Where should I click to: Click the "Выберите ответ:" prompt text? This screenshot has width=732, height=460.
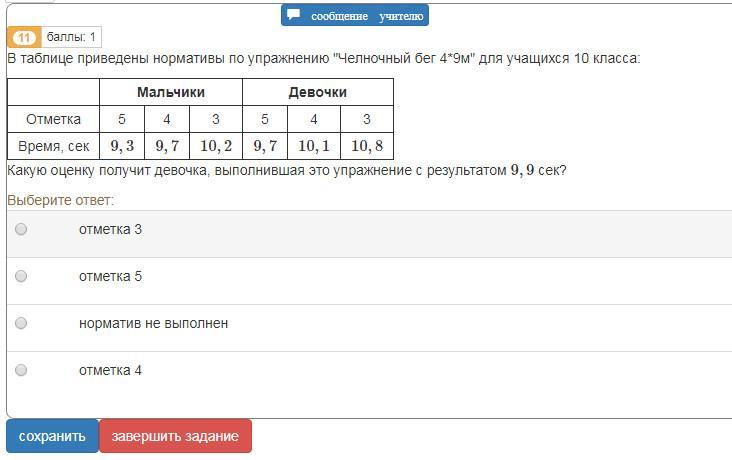(60, 200)
